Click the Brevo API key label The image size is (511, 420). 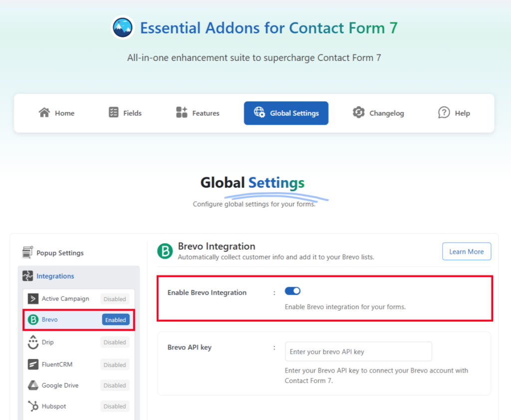coord(189,347)
